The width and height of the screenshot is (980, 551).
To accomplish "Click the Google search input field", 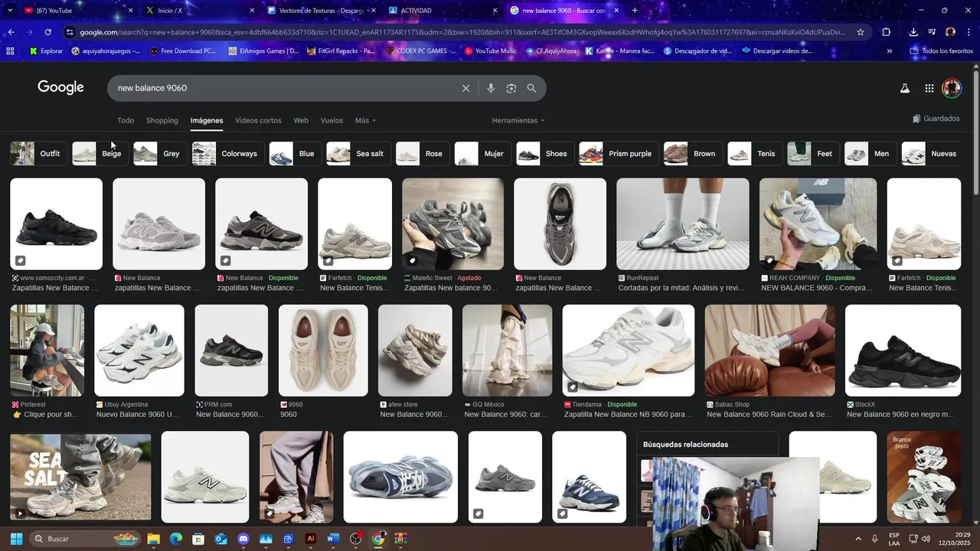I will point(283,88).
